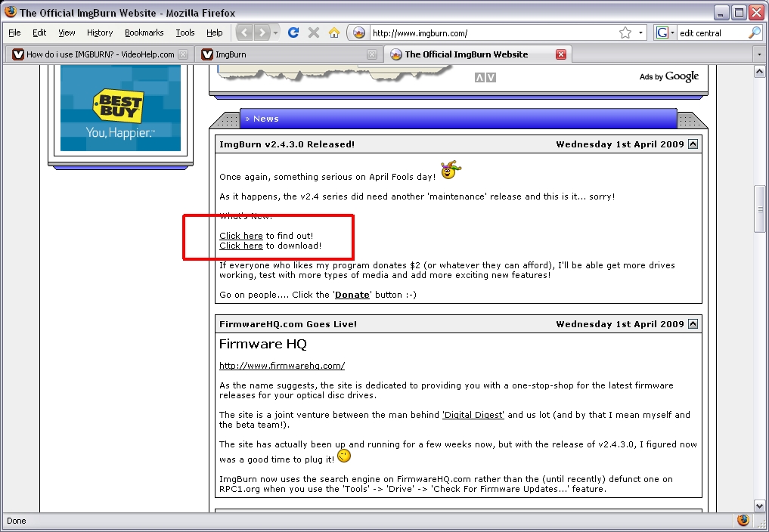Click the ad next (down) arrow button

coord(491,78)
